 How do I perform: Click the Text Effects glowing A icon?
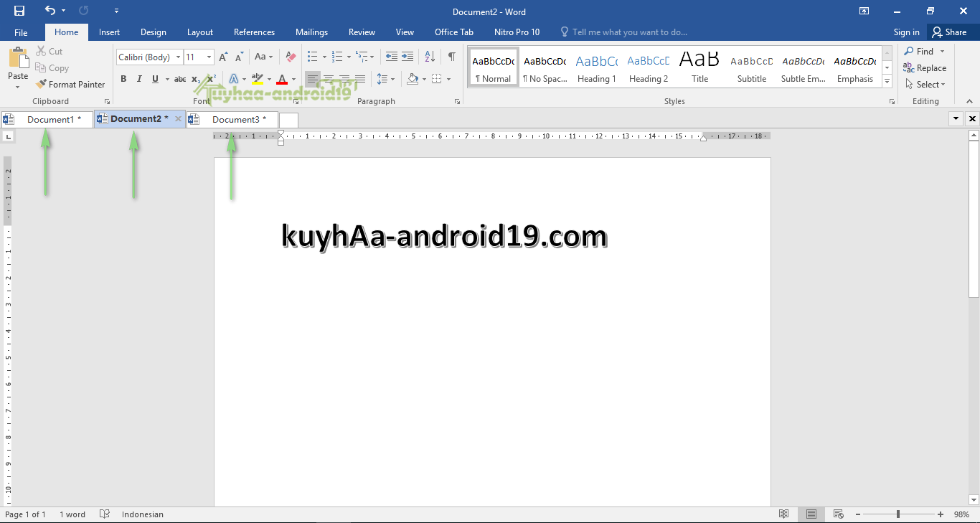coord(234,79)
